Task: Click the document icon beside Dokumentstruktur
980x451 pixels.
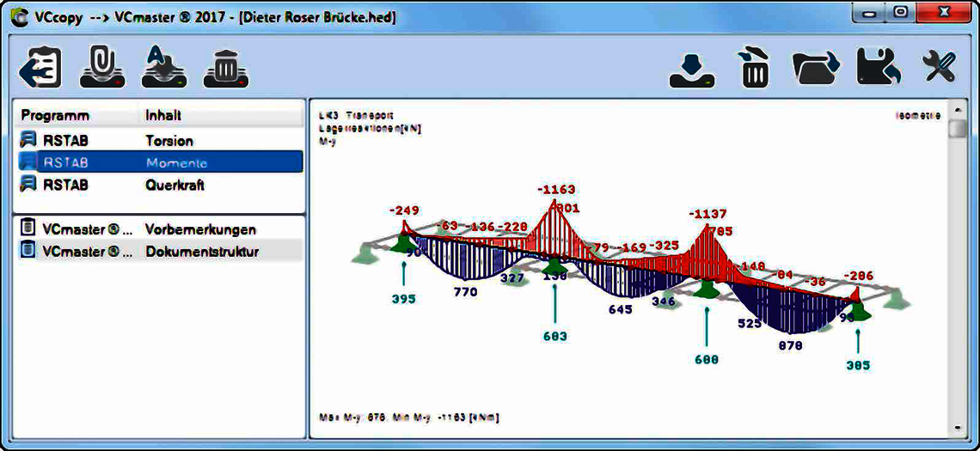Action: (28, 251)
